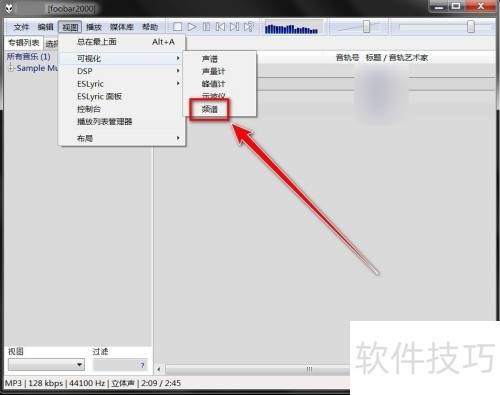This screenshot has height=395, width=500.
Task: Select 示波仪 in the visualization submenu
Action: [220, 96]
